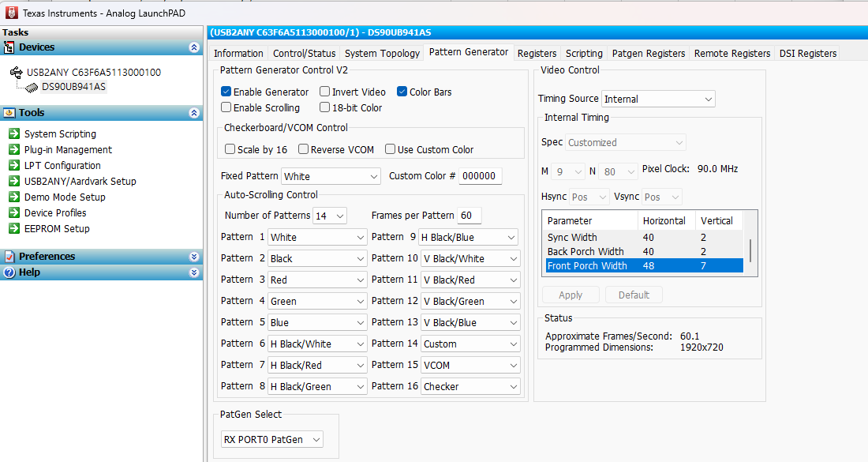This screenshot has width=868, height=462.
Task: Click the Texas Instruments app icon in title bar
Action: point(10,13)
